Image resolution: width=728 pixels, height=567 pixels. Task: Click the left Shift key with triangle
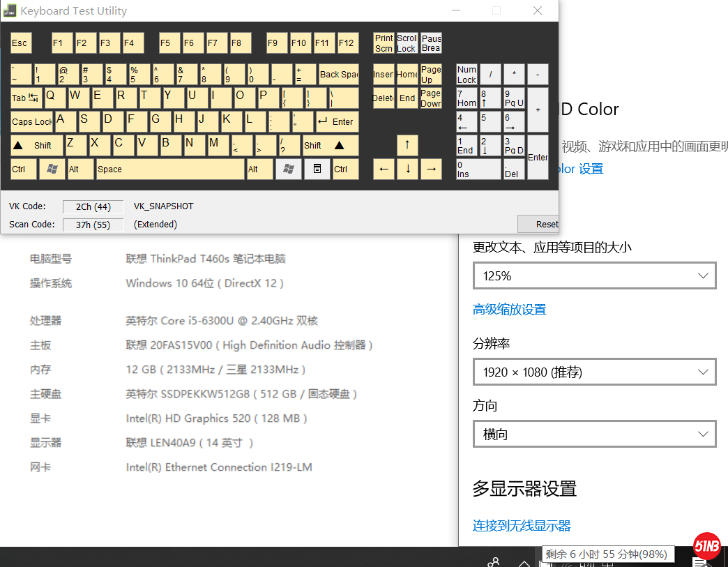click(x=37, y=145)
